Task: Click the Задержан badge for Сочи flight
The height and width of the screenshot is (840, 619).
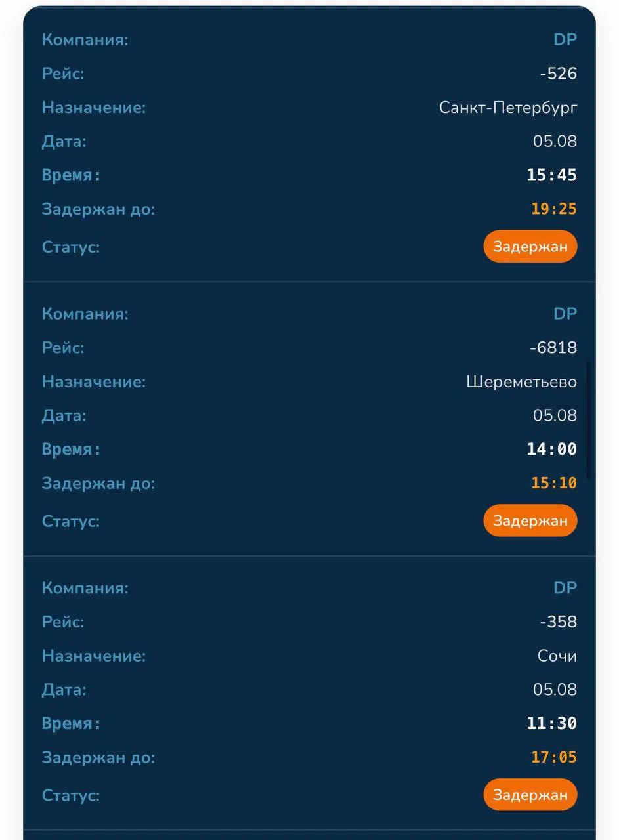Action: 530,795
